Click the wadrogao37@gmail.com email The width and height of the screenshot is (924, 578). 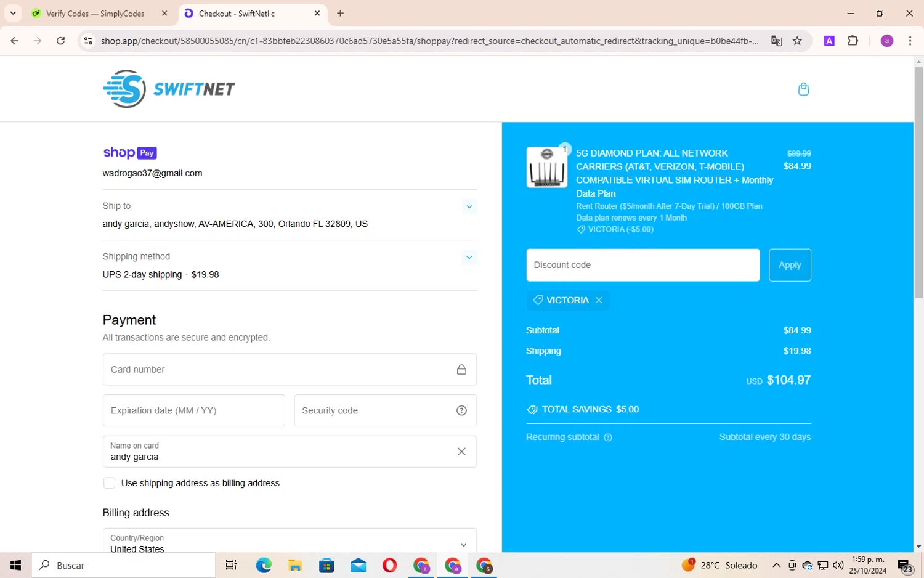152,173
